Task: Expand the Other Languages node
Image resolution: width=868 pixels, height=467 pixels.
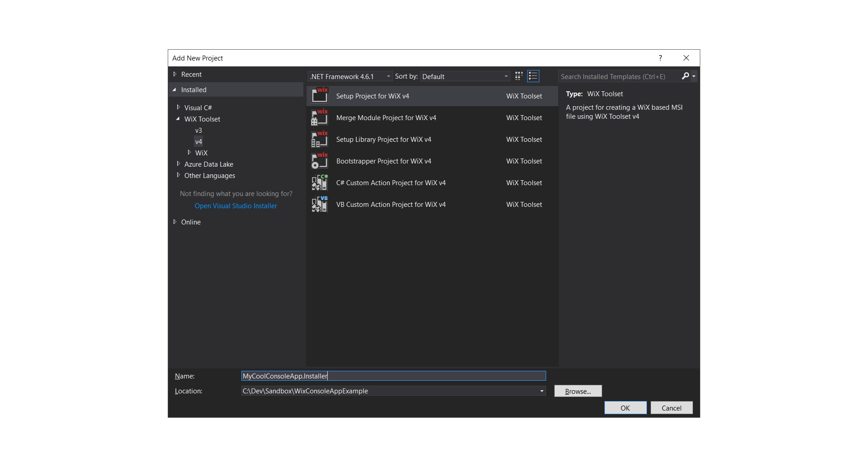Action: 178,175
